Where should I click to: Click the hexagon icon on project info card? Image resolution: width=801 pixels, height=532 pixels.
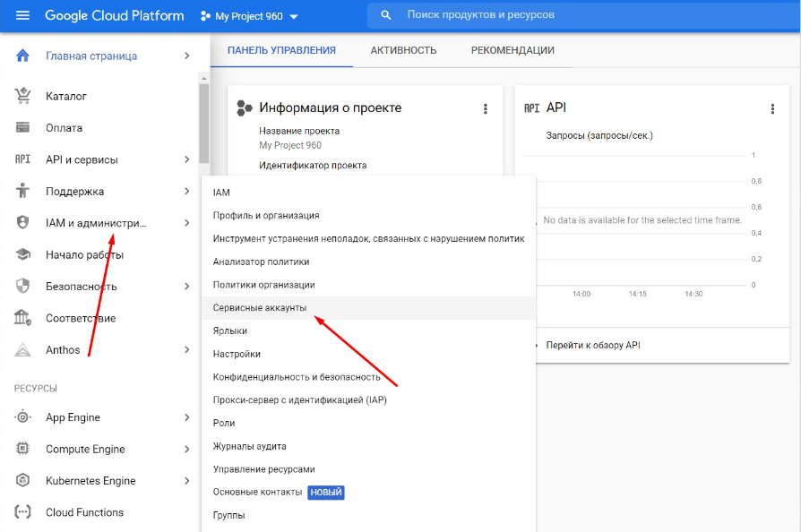(245, 108)
